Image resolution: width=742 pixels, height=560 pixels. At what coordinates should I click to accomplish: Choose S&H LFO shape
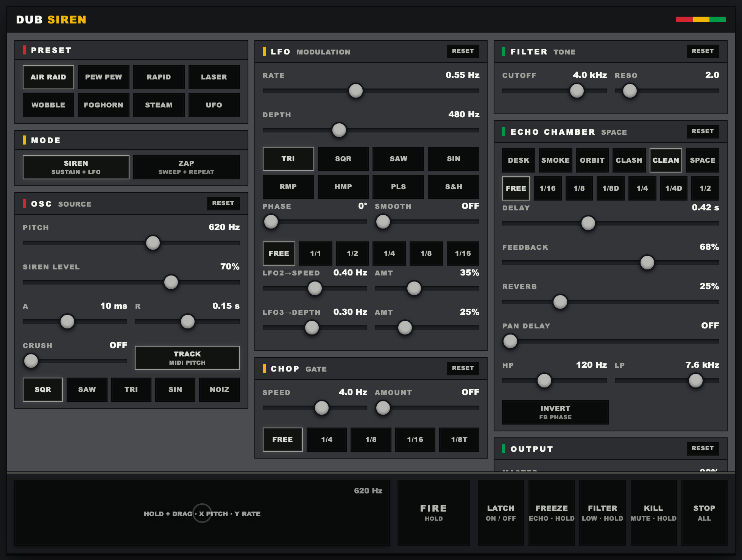point(454,187)
